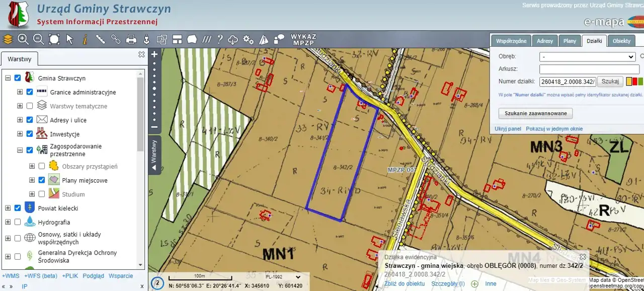Screen dimensions: 644x291
Task: Click the zoom in magnifier tool
Action: click(x=23, y=39)
